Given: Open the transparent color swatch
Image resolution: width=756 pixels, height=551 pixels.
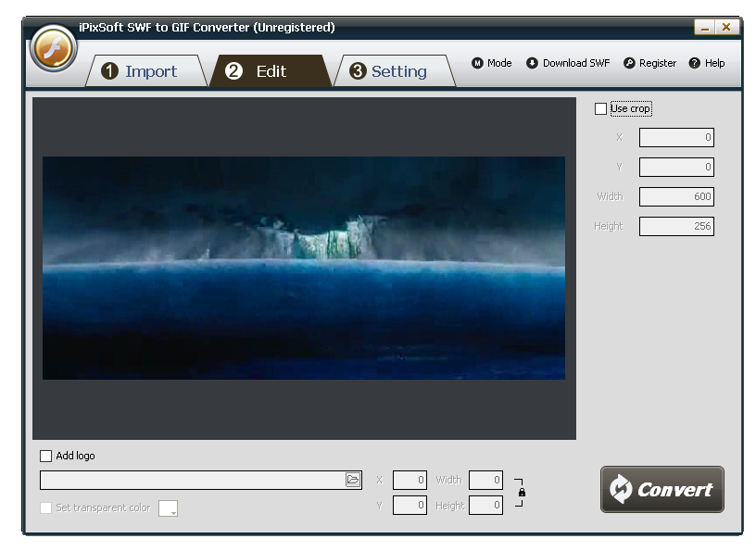Looking at the screenshot, I should pos(168,507).
